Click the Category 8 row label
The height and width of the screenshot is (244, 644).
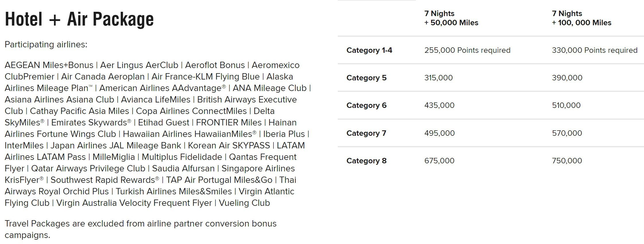pyautogui.click(x=366, y=161)
